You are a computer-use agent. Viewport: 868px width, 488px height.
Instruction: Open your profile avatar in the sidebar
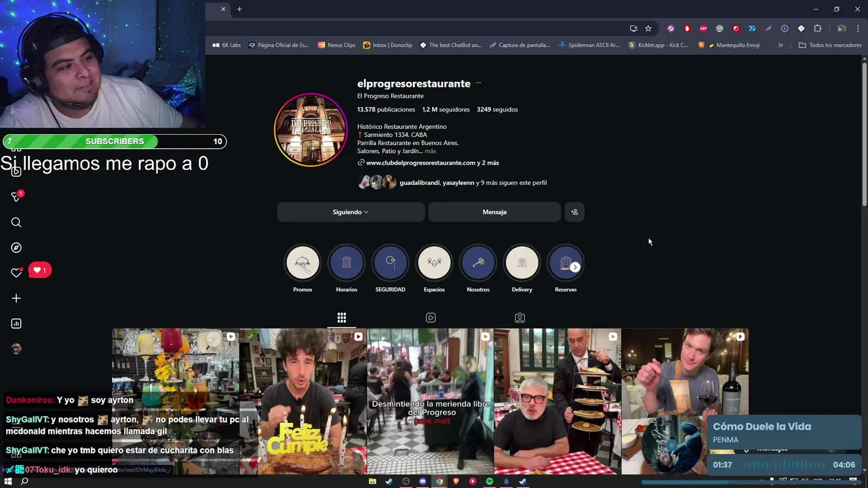(x=16, y=348)
